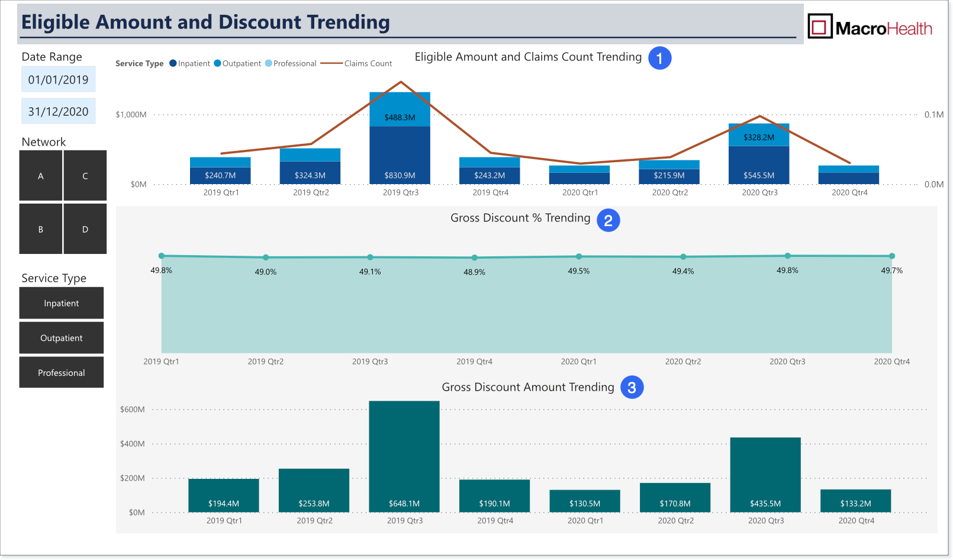This screenshot has height=560, width=953.
Task: Filter by Inpatient service type
Action: coord(62,303)
